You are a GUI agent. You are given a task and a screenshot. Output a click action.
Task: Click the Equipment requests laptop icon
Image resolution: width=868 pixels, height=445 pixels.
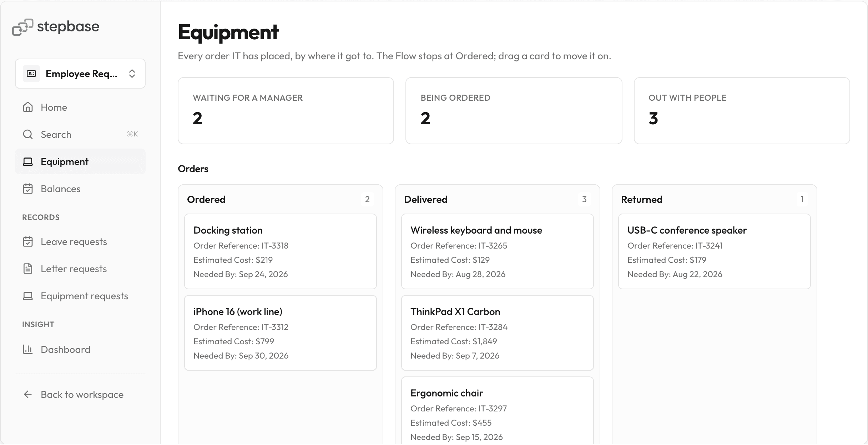(28, 296)
